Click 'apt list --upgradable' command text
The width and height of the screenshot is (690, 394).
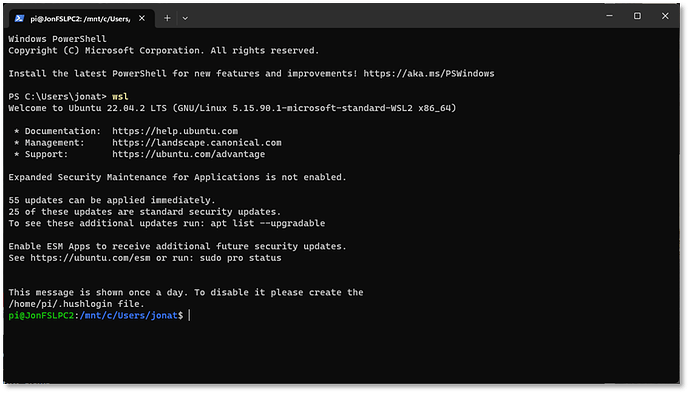[x=268, y=223]
